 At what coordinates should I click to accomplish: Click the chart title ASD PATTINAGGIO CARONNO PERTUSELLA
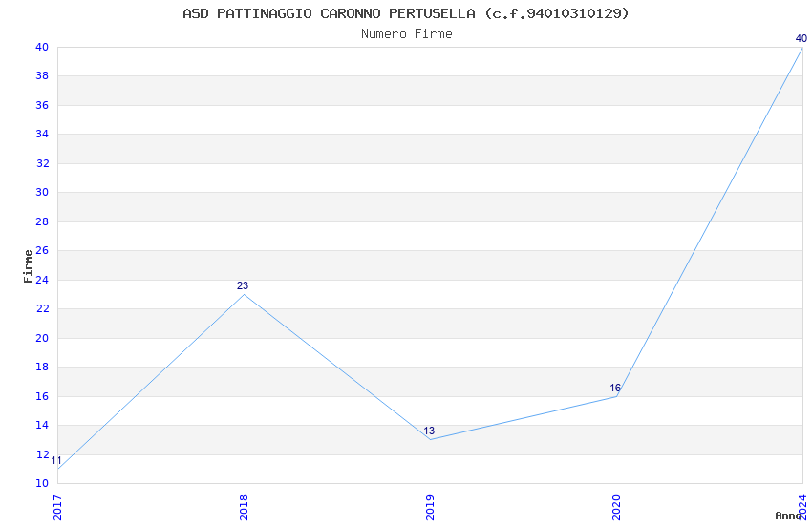pyautogui.click(x=329, y=13)
